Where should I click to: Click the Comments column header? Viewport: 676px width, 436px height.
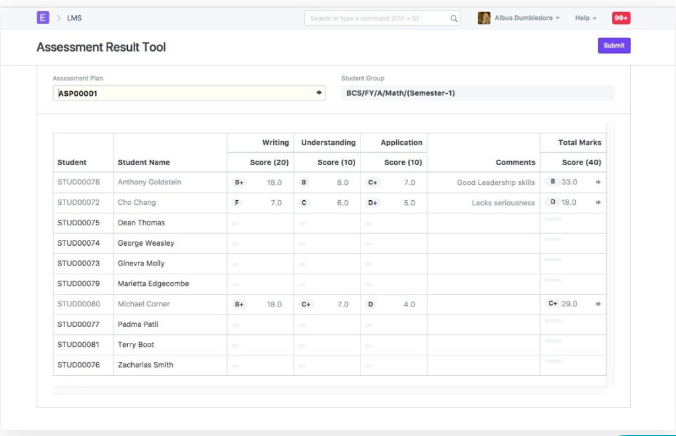515,162
